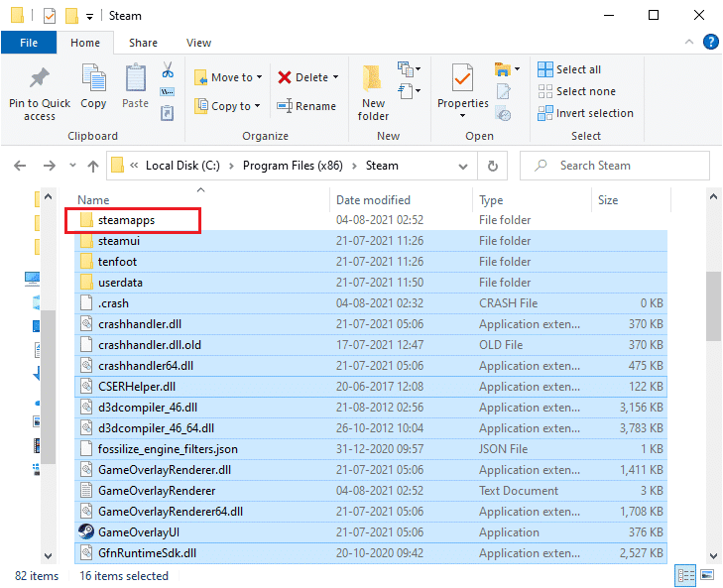
Task: Expand the address bar history dropdown
Action: click(x=463, y=166)
